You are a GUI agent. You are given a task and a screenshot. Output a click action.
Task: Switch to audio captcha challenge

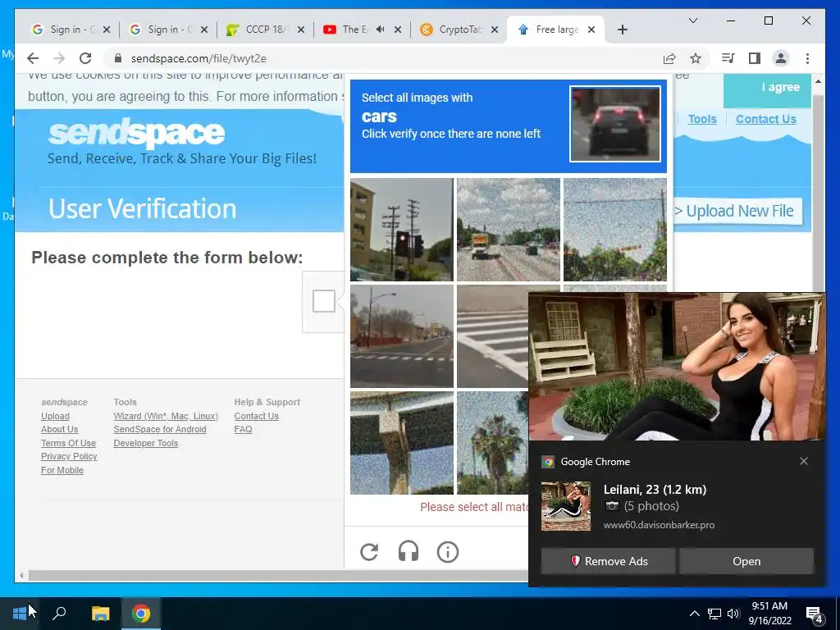pyautogui.click(x=409, y=552)
